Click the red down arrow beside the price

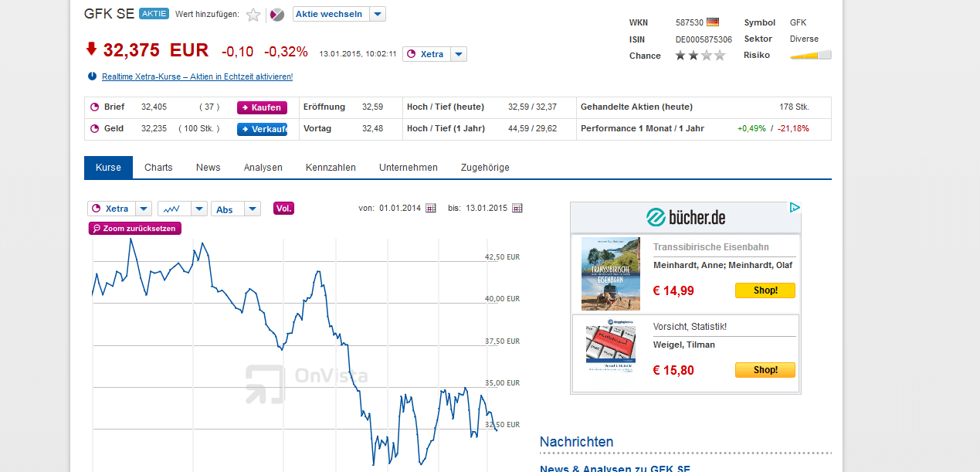pyautogui.click(x=91, y=49)
